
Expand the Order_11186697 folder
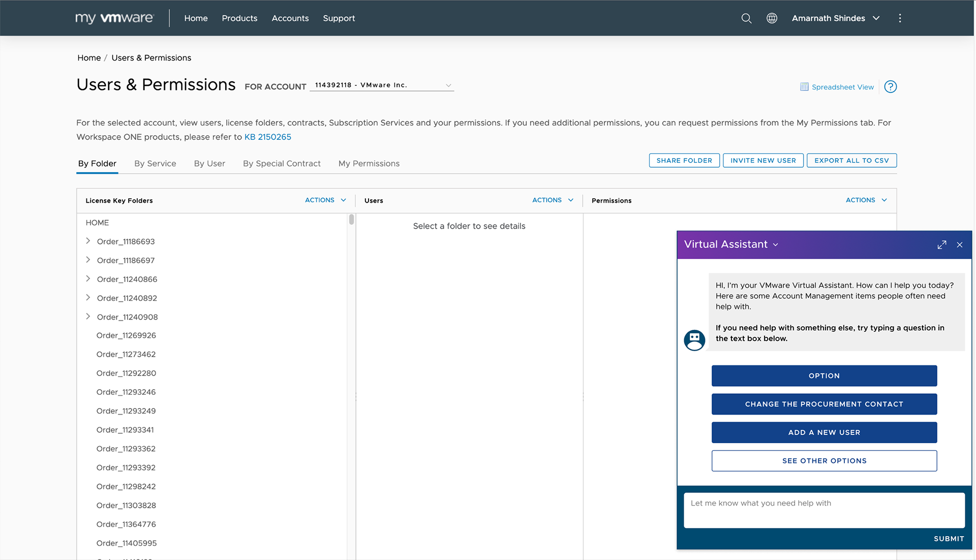[x=88, y=260]
